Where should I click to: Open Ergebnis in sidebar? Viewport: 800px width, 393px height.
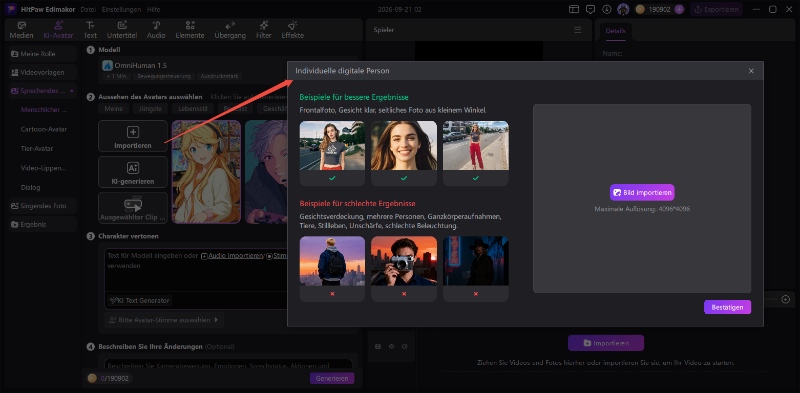43,225
